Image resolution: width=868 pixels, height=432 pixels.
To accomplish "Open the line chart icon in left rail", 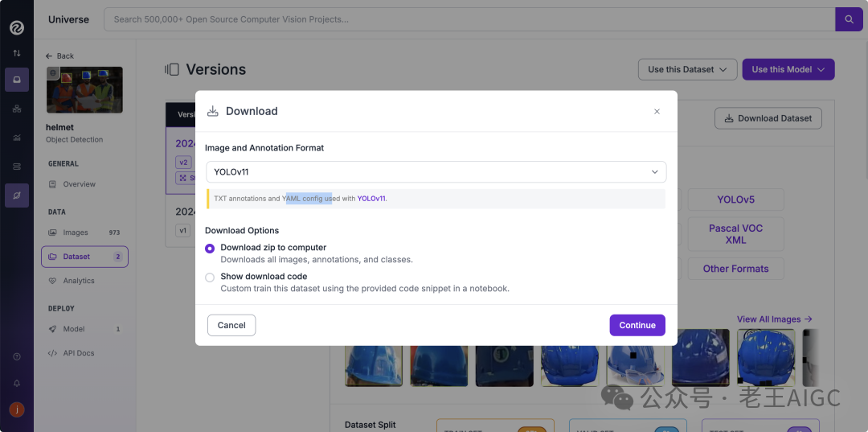I will (x=17, y=138).
